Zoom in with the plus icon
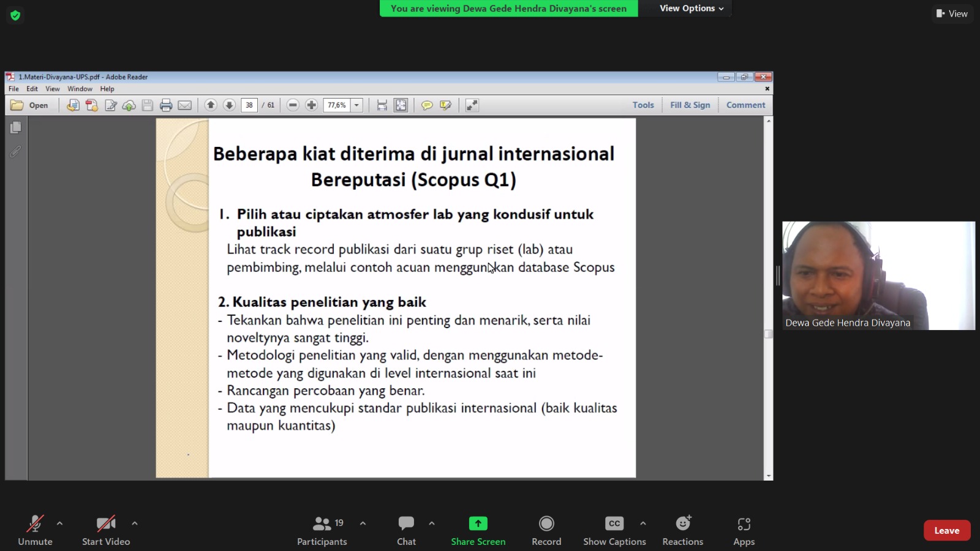980x551 pixels. pyautogui.click(x=311, y=105)
